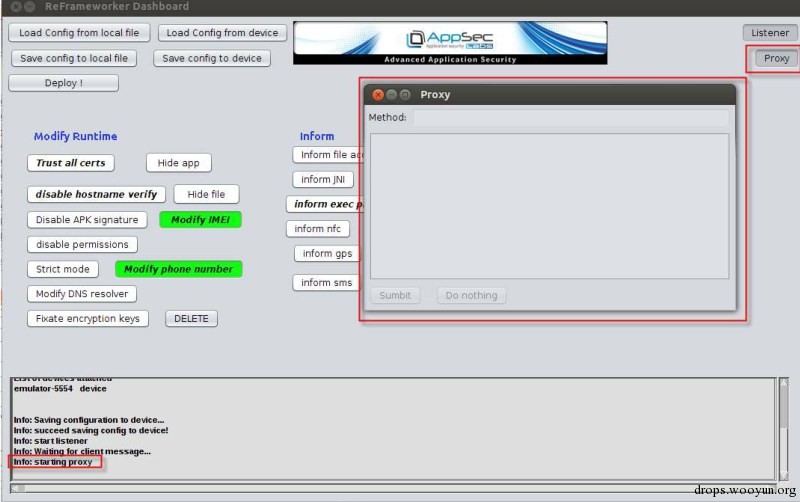Click the Sumbit button
This screenshot has height=502, width=800.
[x=395, y=295]
